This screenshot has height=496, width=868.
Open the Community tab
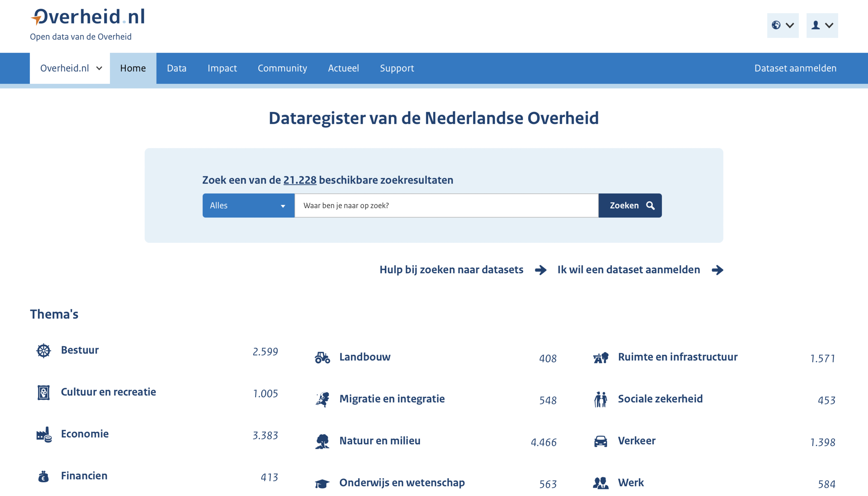click(282, 68)
